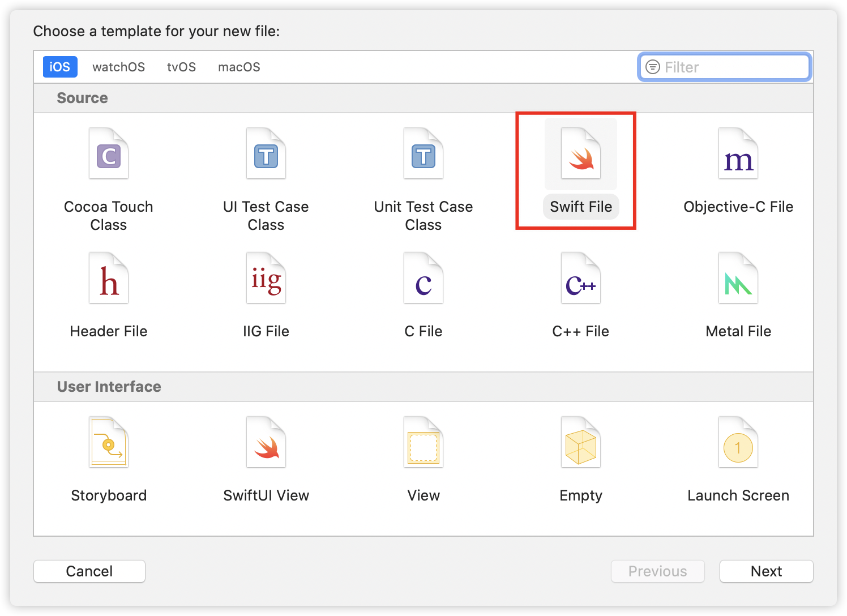The width and height of the screenshot is (847, 616).
Task: Select the Cocoa Touch Class template icon
Action: (109, 153)
